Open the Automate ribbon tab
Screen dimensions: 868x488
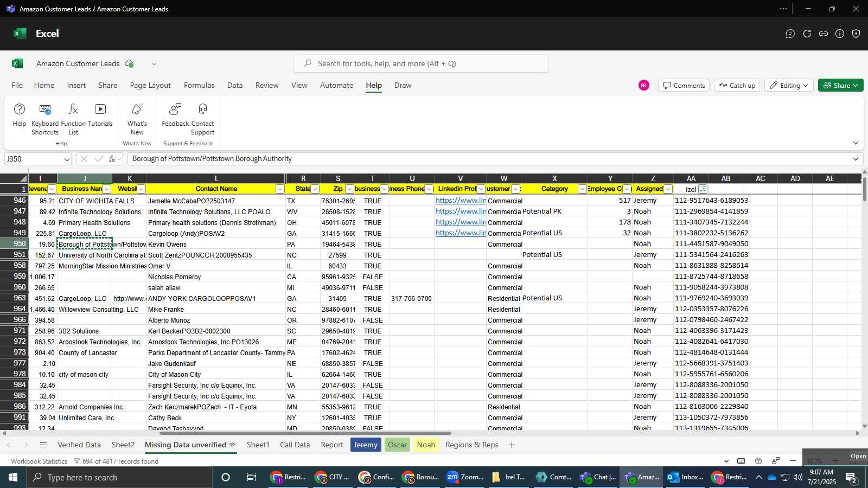click(336, 85)
